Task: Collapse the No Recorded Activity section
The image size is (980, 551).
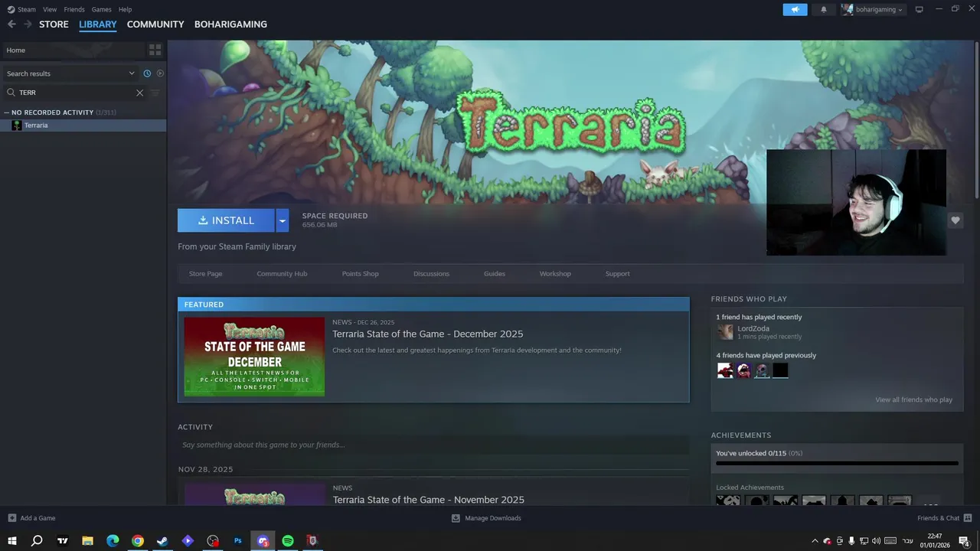Action: coord(6,112)
